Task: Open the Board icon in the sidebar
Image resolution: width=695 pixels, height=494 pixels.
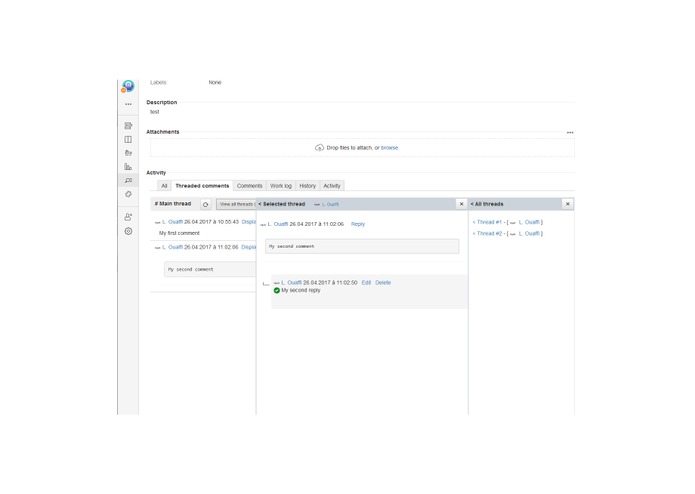Action: (x=128, y=140)
